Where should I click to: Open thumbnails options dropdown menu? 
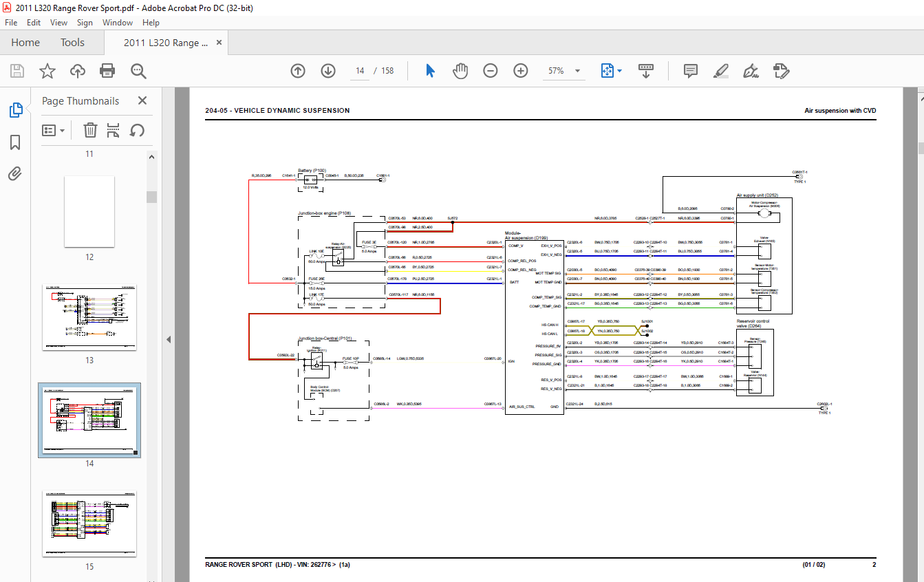54,130
